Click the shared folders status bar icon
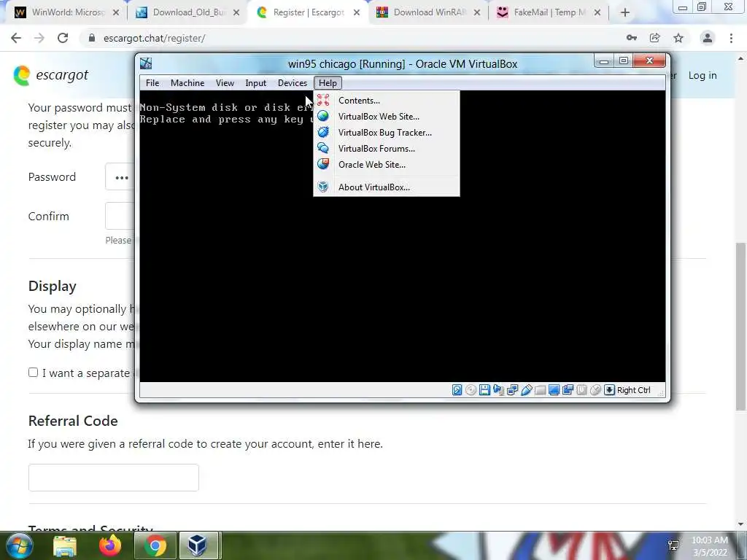The width and height of the screenshot is (747, 560). click(x=540, y=390)
